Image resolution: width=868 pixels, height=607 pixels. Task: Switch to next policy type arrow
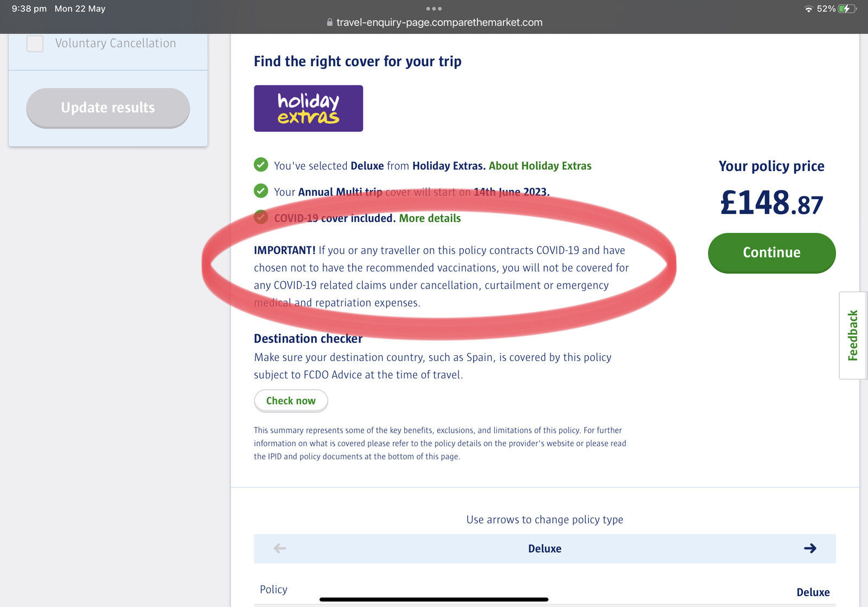pos(810,548)
